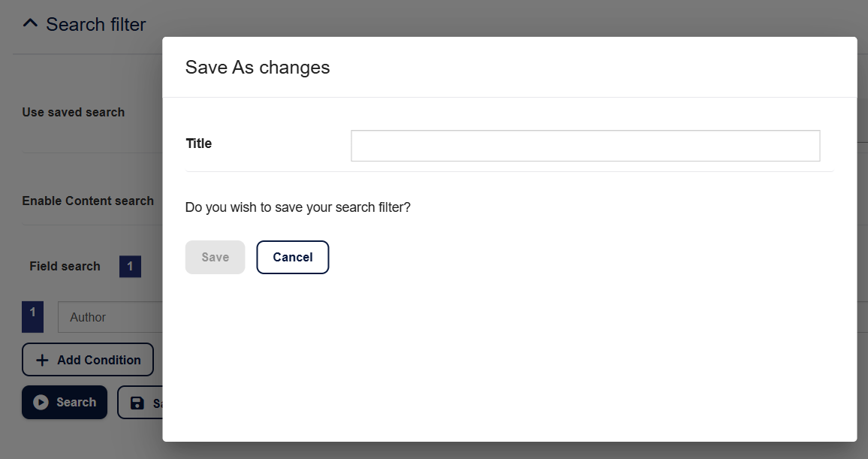The height and width of the screenshot is (459, 868).
Task: Click the floppy disk save icon
Action: coord(137,403)
